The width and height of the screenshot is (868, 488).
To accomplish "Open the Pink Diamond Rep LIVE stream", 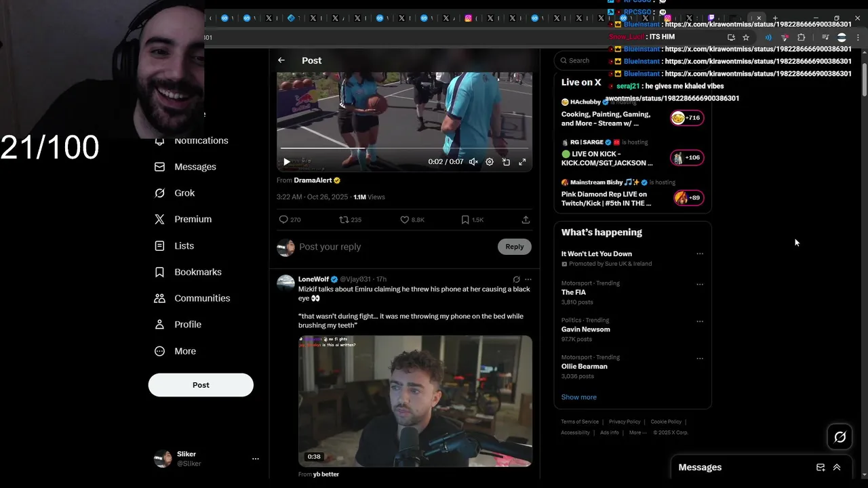I will pyautogui.click(x=606, y=199).
